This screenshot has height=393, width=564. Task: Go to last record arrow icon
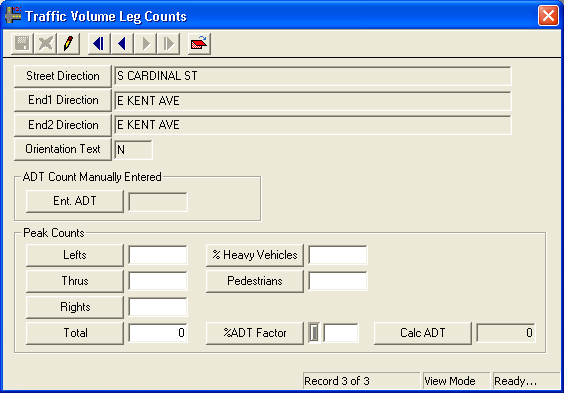pos(169,44)
